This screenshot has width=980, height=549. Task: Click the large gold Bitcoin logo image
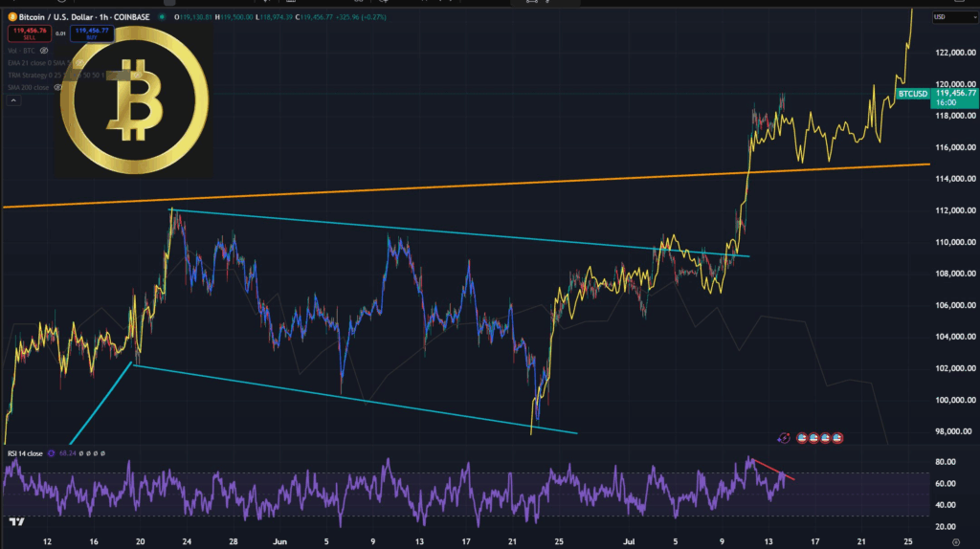pos(134,100)
